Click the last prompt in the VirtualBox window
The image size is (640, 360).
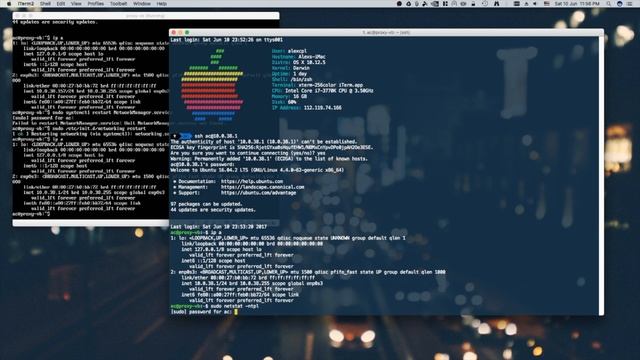31,213
